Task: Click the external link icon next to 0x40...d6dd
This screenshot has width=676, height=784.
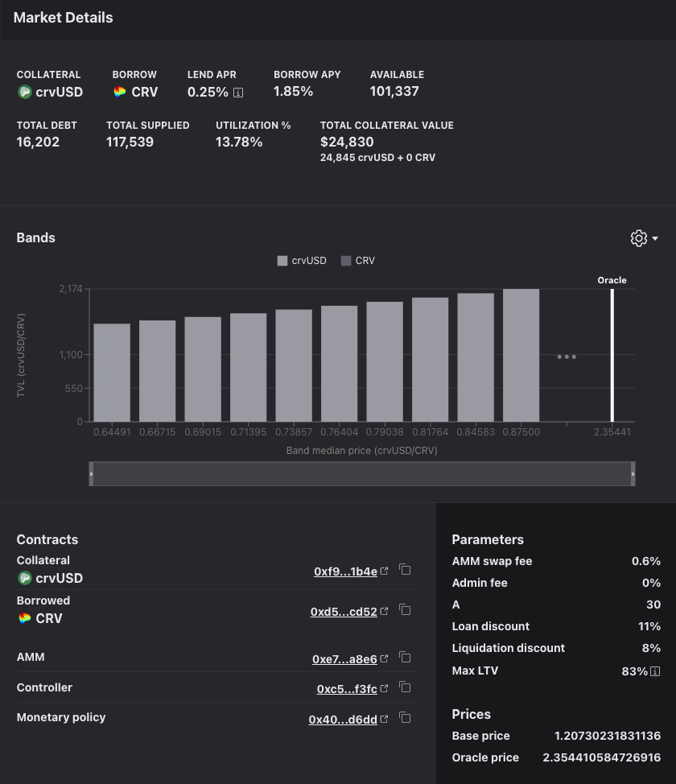Action: tap(384, 719)
